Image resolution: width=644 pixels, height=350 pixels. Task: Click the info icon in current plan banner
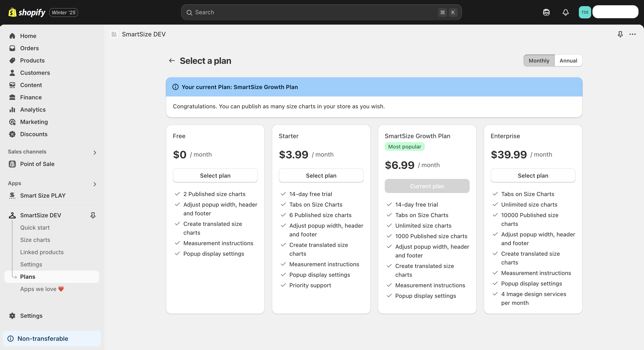(x=175, y=87)
